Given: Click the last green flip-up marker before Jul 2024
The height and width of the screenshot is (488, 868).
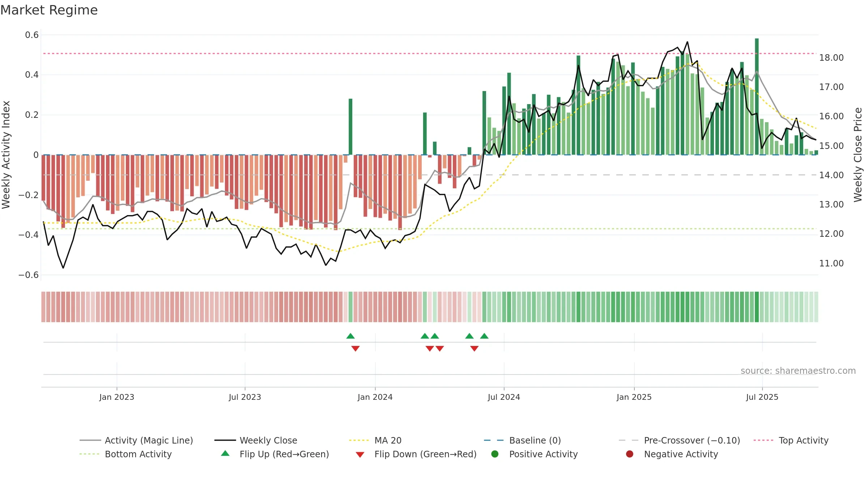Looking at the screenshot, I should 484,336.
